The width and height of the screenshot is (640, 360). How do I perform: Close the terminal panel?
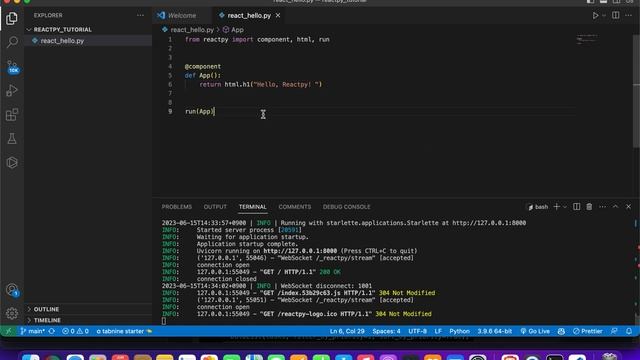click(x=629, y=207)
